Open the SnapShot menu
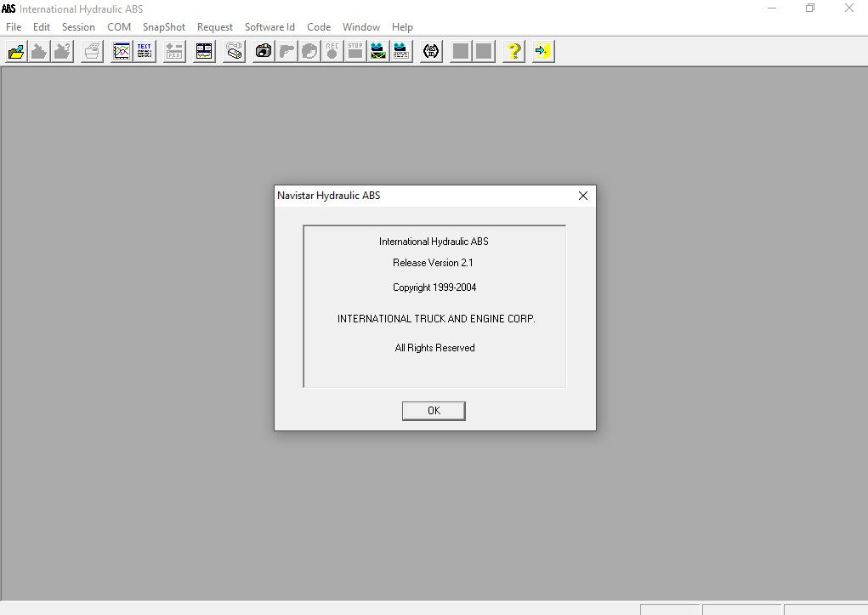Screen dimensions: 868x615 point(163,27)
